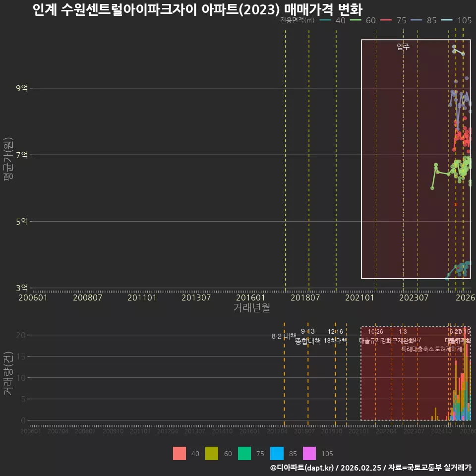Select the light blue 105 line key in top legend
This screenshot has height=476, width=476.
point(447,20)
